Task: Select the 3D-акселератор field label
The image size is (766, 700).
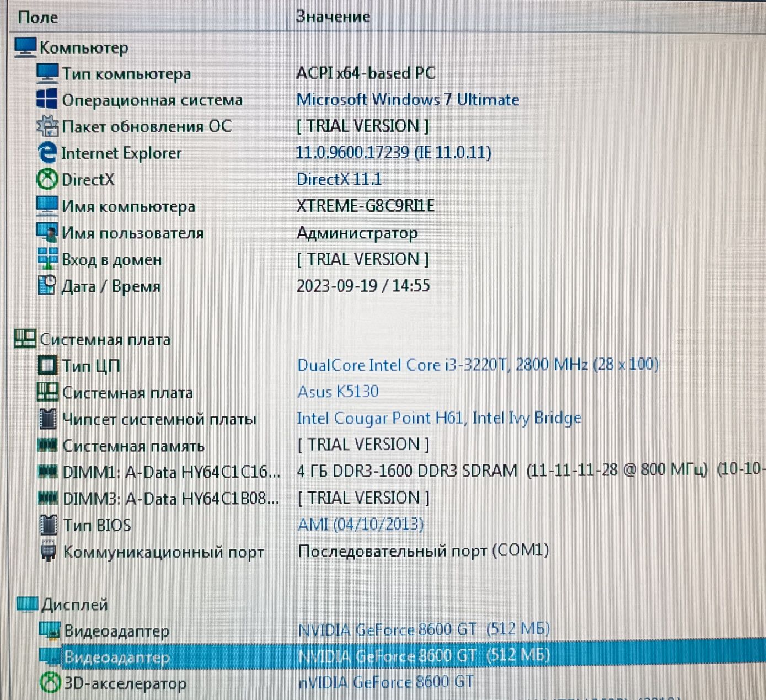Action: 125,684
